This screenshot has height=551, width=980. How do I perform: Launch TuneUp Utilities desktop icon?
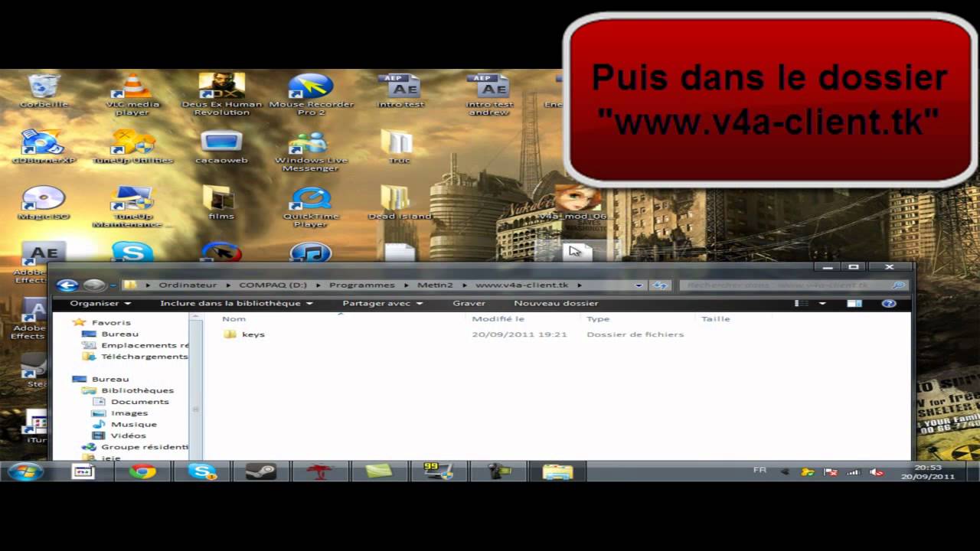tap(132, 147)
